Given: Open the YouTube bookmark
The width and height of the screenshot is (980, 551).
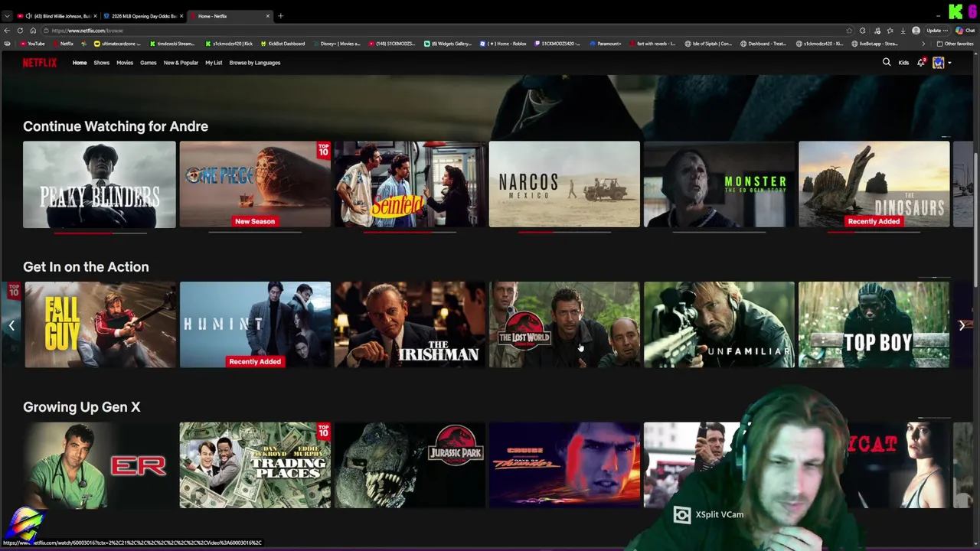Looking at the screenshot, I should 33,44.
